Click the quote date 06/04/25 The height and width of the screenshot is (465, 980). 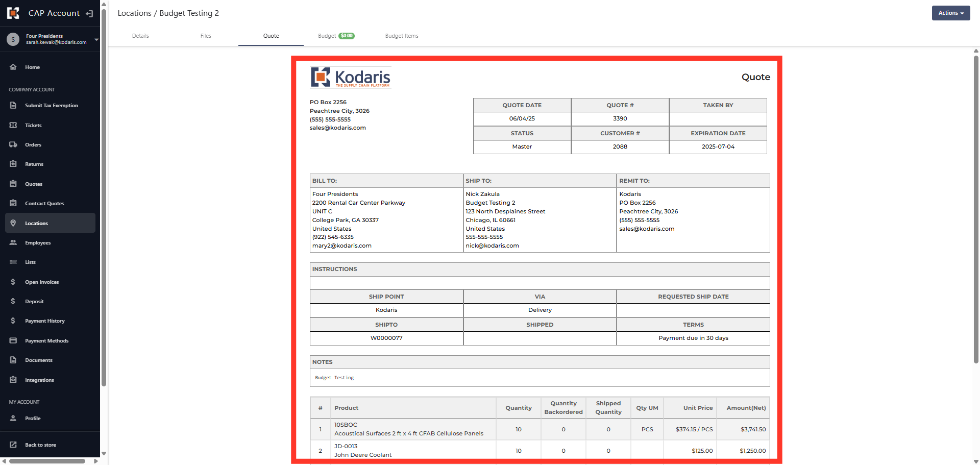(x=522, y=118)
